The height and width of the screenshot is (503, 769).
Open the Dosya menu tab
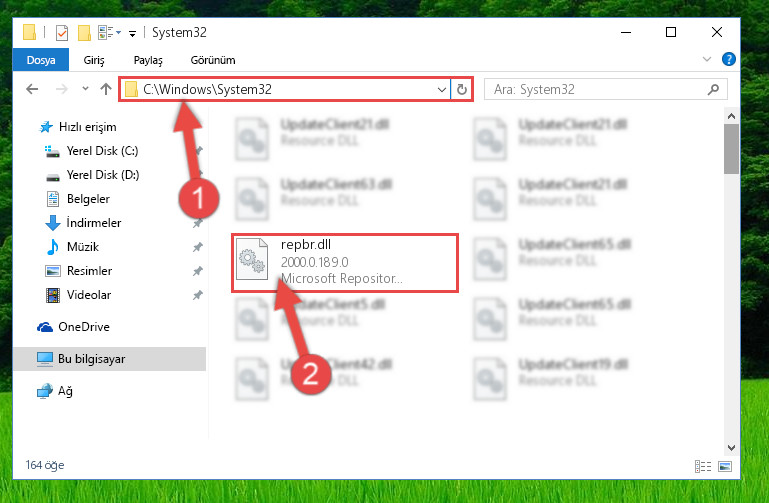point(41,60)
